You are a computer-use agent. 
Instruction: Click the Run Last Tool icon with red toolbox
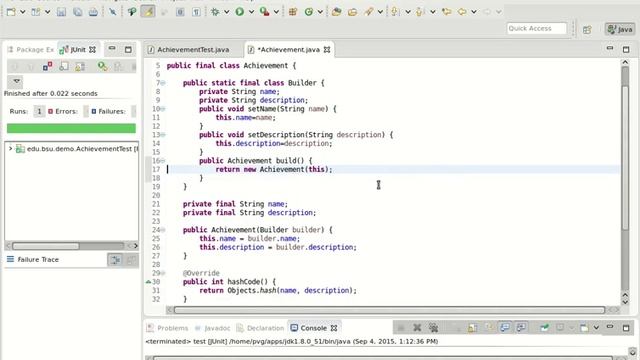264,12
